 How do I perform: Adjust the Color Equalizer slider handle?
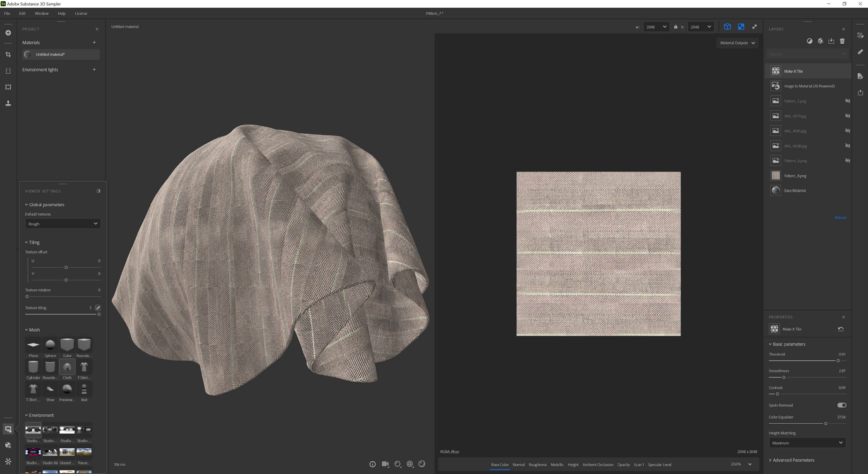point(826,423)
